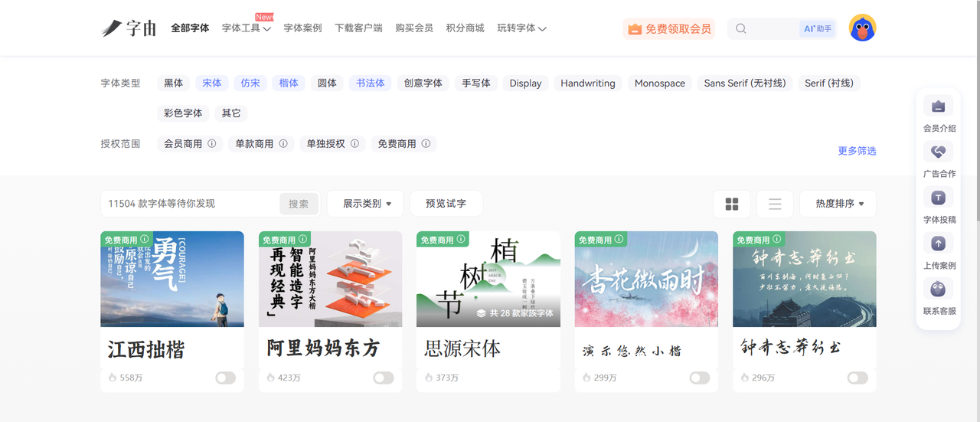Open the 展示类别 dropdown

367,204
